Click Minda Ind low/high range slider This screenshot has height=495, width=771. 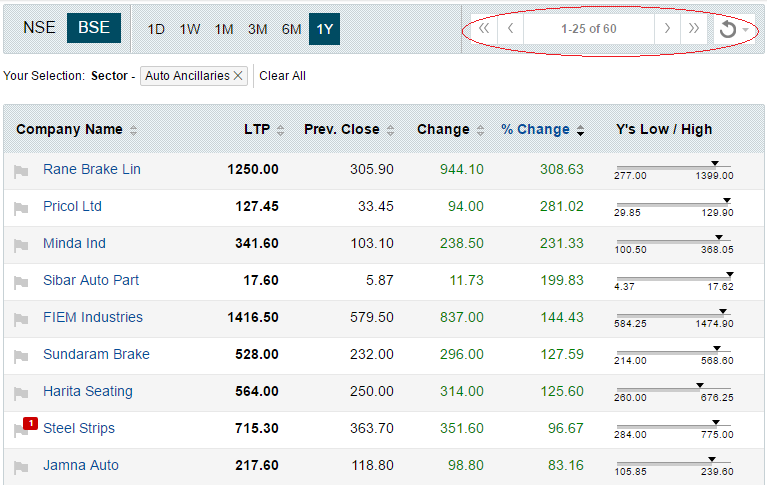click(x=674, y=240)
